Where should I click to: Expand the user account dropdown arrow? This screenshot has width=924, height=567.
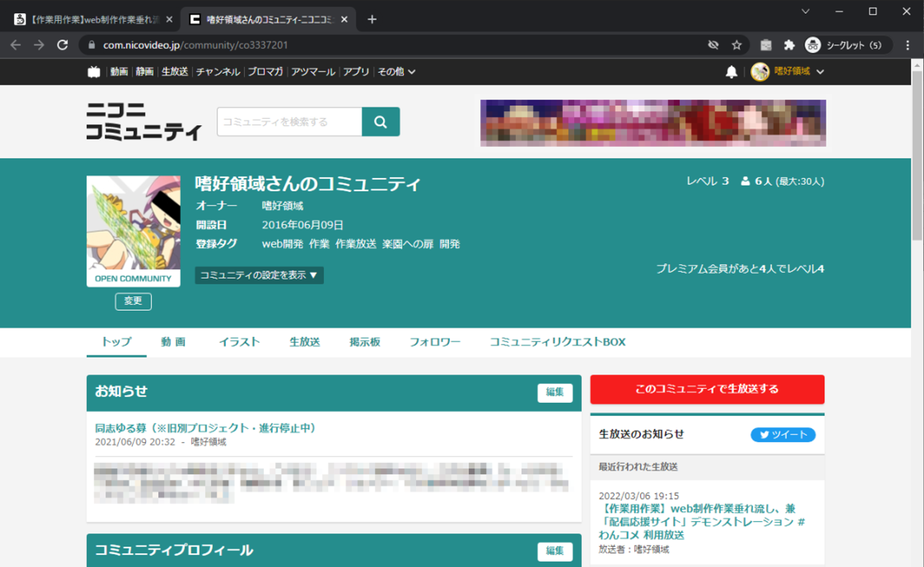pyautogui.click(x=820, y=72)
